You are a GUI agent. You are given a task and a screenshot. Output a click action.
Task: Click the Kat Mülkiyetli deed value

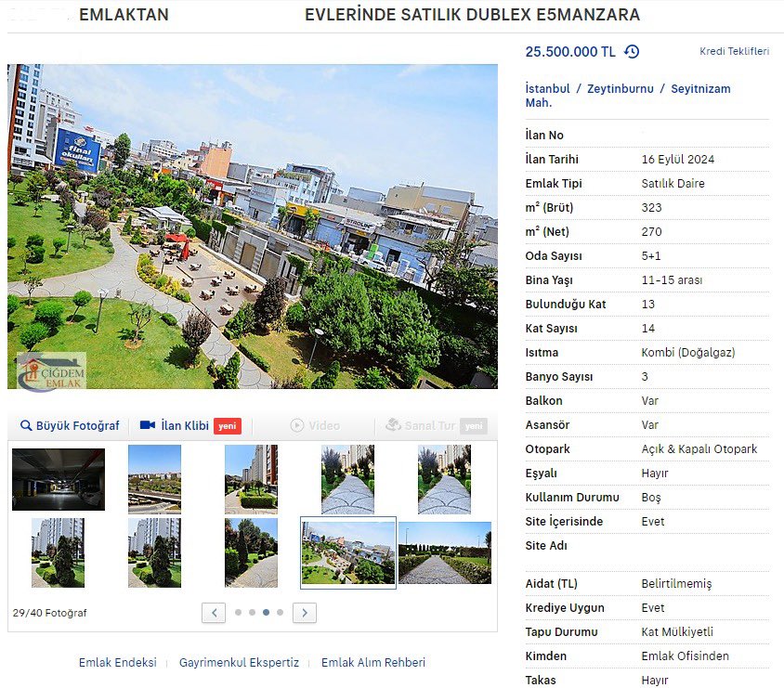677,632
